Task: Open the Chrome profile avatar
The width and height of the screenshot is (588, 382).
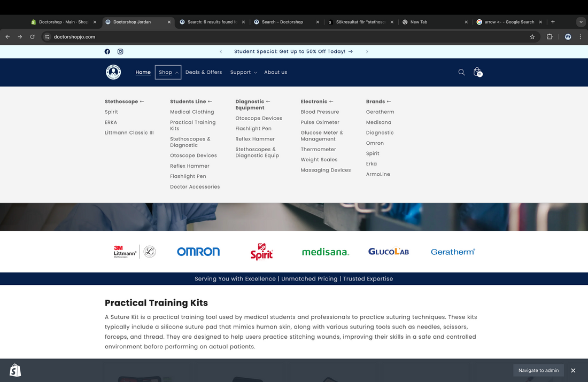Action: pyautogui.click(x=568, y=37)
